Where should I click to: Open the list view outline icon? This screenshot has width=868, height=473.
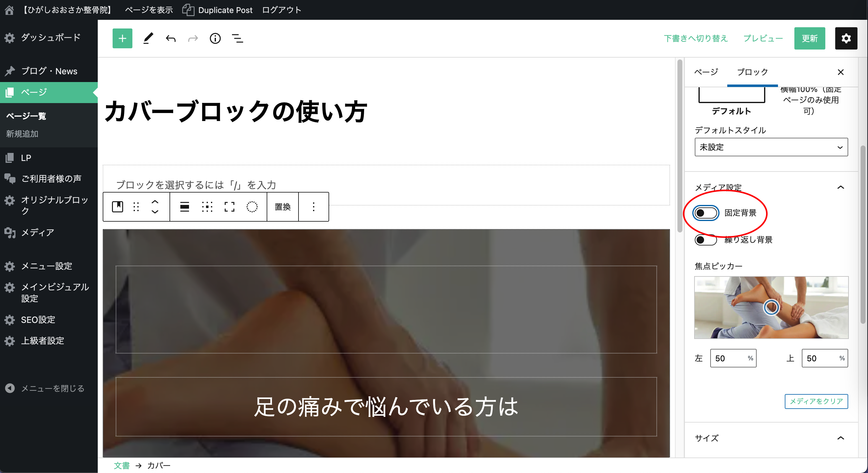[x=237, y=38]
